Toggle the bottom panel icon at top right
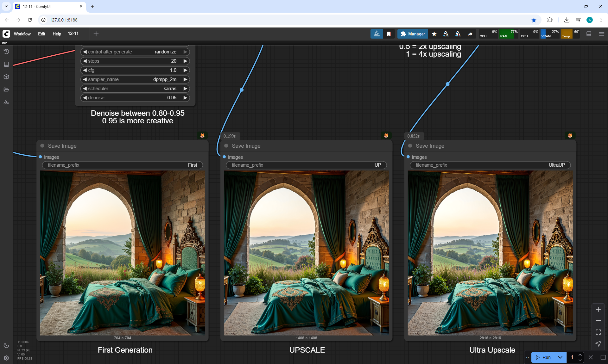Viewport: 608px width, 364px height. pyautogui.click(x=589, y=34)
